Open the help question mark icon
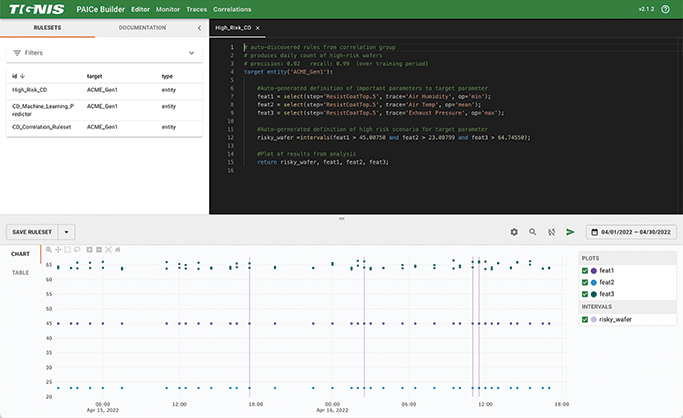683x418 pixels. point(666,9)
